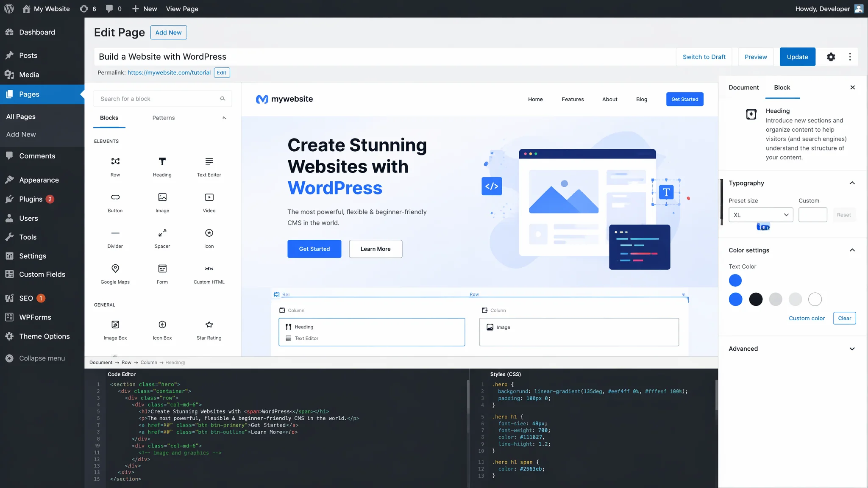Click the Learn More preview button
The width and height of the screenshot is (868, 488).
point(376,249)
